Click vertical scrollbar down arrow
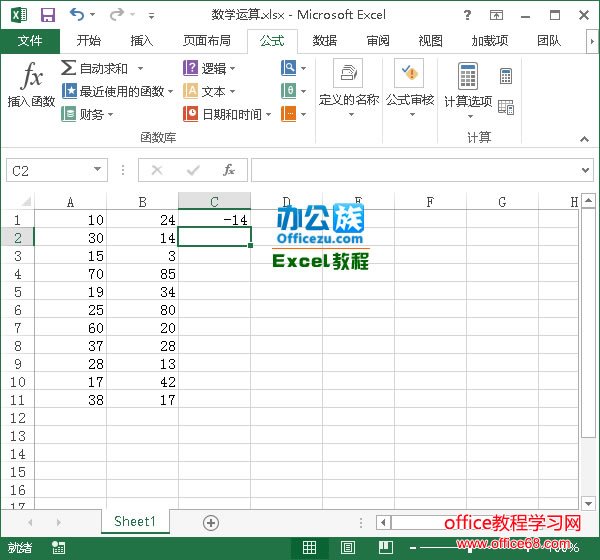This screenshot has width=600, height=560. tap(588, 503)
